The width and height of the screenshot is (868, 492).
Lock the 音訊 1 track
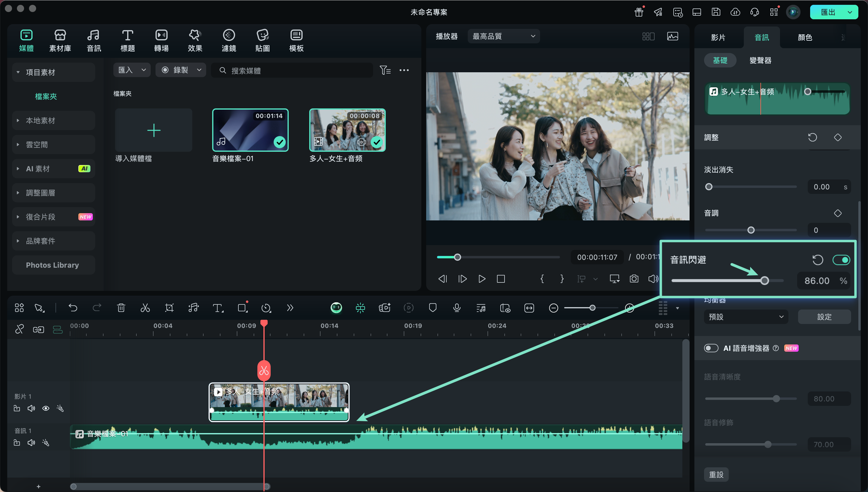(x=17, y=443)
